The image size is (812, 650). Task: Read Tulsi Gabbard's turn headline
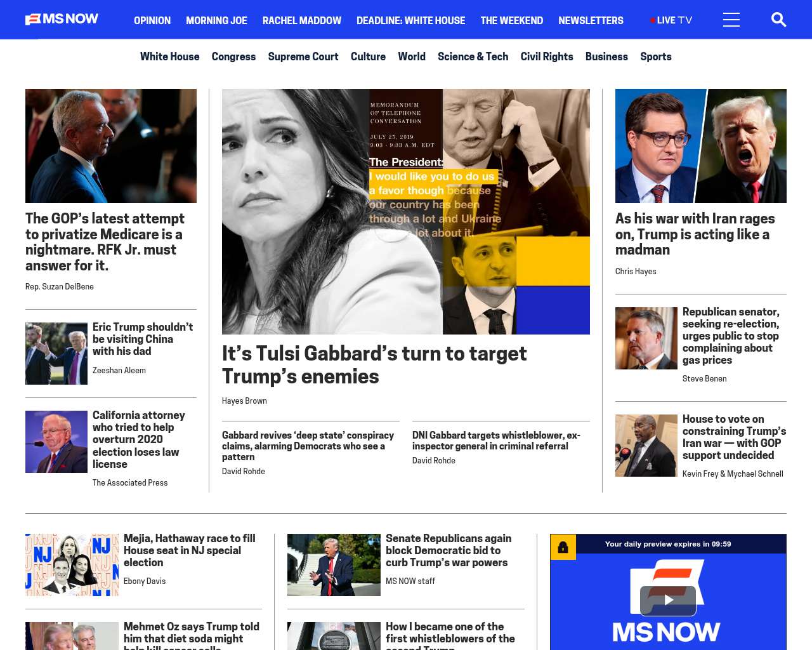pos(374,365)
